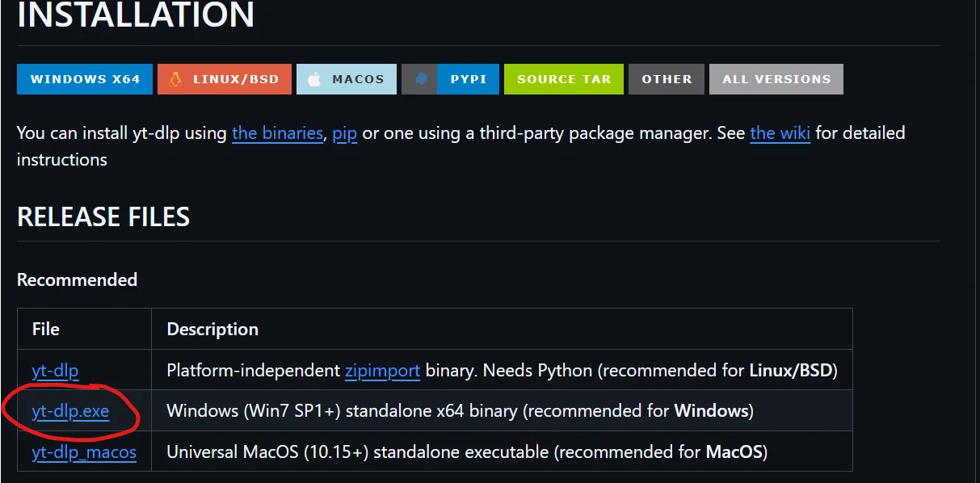Click the Platform-independent binary description
The width and height of the screenshot is (980, 483).
tap(502, 371)
